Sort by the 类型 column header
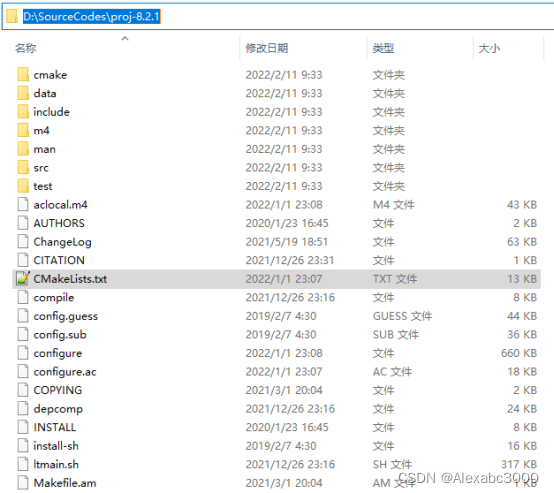This screenshot has height=493, width=554. click(x=383, y=48)
